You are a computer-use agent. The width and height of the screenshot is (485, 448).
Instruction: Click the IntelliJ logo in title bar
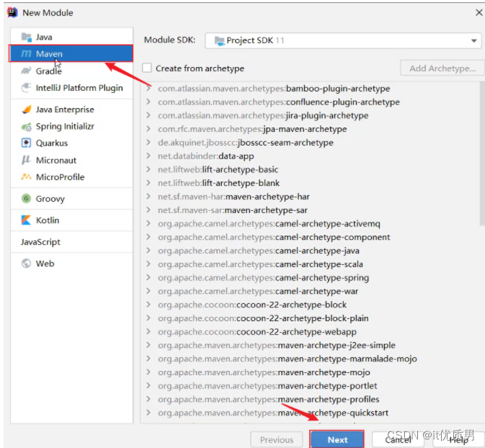coord(12,13)
